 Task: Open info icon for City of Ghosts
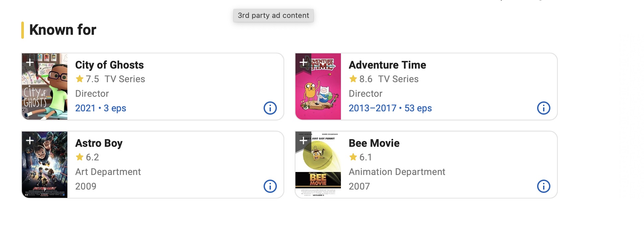[270, 108]
